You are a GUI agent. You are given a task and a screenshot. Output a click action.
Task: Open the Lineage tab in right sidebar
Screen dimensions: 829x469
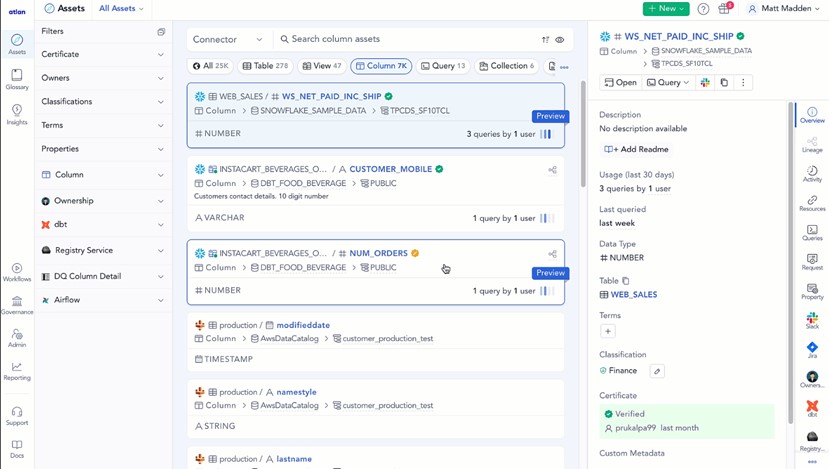click(x=812, y=144)
